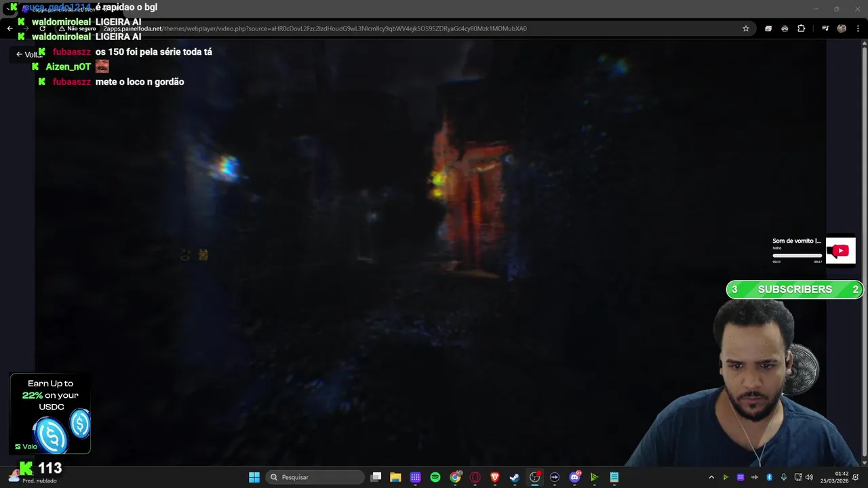The height and width of the screenshot is (488, 868).
Task: Open File Explorer from the taskbar
Action: click(395, 477)
